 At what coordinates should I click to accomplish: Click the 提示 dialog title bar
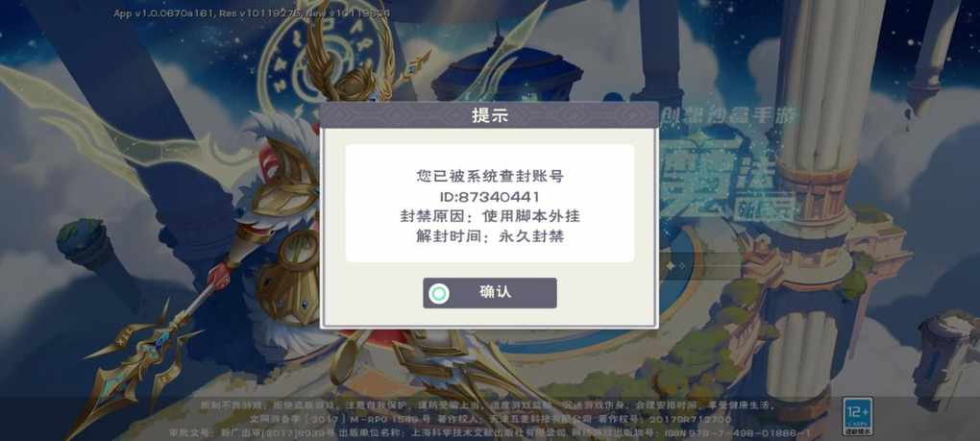pyautogui.click(x=489, y=115)
